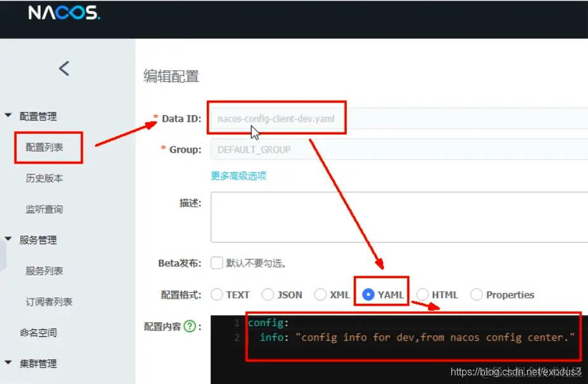
Task: Expand the 集群管理 section
Action: coord(8,363)
